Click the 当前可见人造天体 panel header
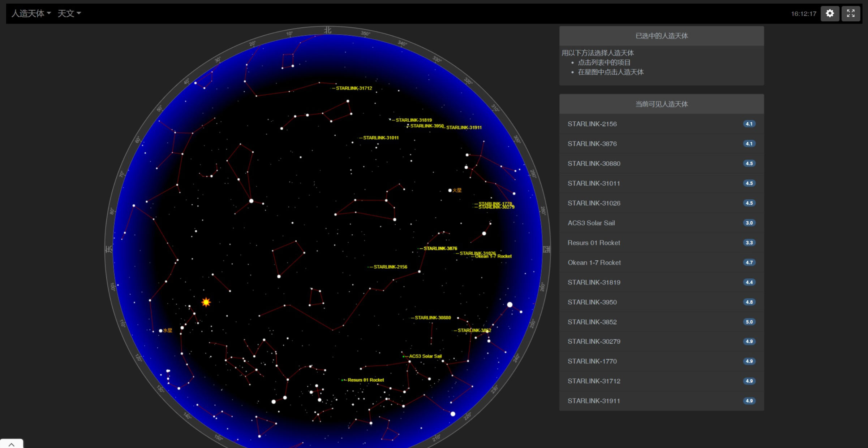This screenshot has height=448, width=868. (x=661, y=104)
